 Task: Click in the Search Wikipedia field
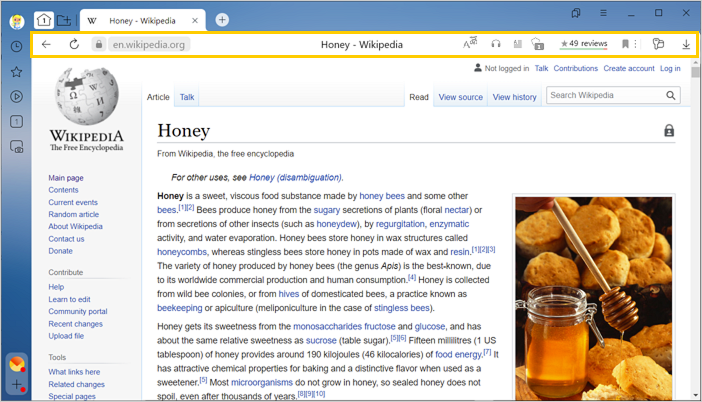(605, 96)
